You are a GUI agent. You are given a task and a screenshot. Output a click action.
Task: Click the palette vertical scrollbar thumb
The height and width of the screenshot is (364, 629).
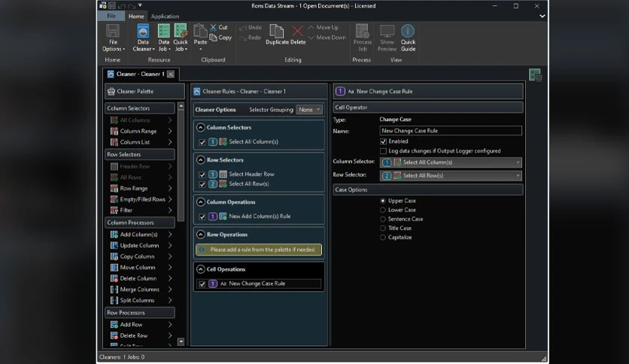pos(181,166)
